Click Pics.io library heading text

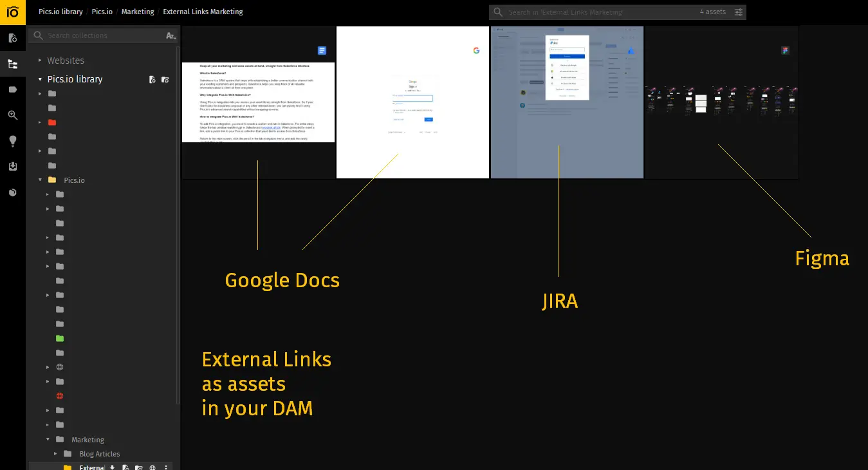coord(75,79)
